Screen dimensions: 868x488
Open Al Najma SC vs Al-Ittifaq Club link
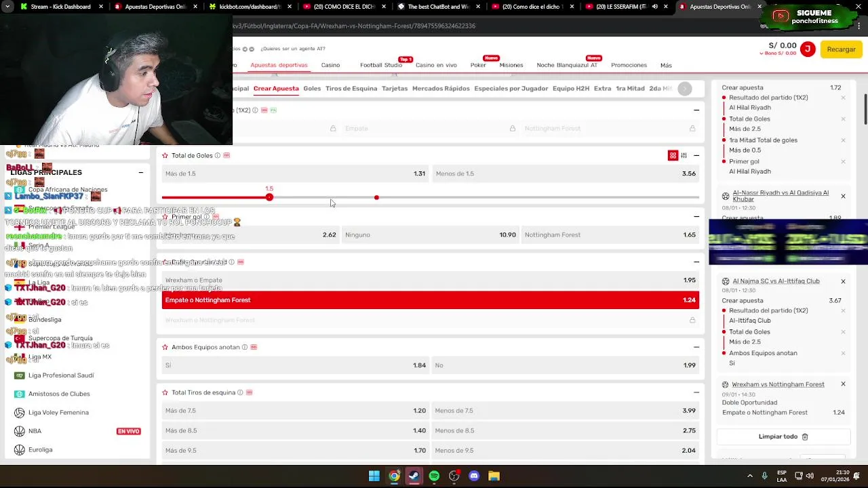776,281
